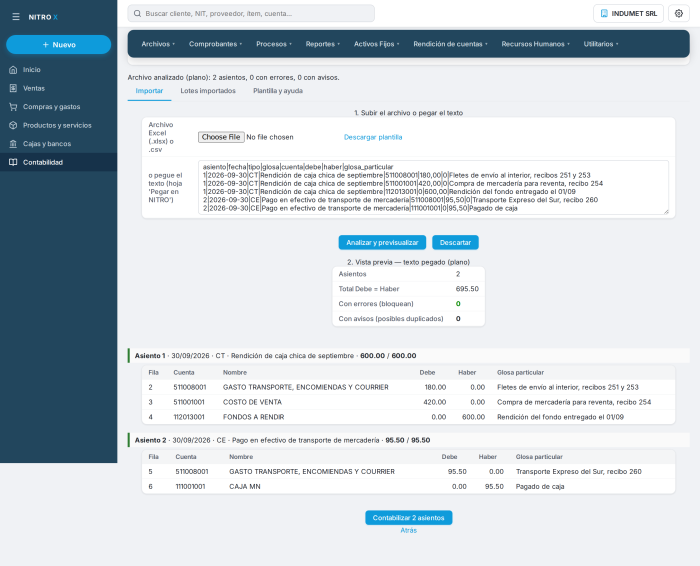Click the Atrás link
This screenshot has height=566, width=700.
408,530
